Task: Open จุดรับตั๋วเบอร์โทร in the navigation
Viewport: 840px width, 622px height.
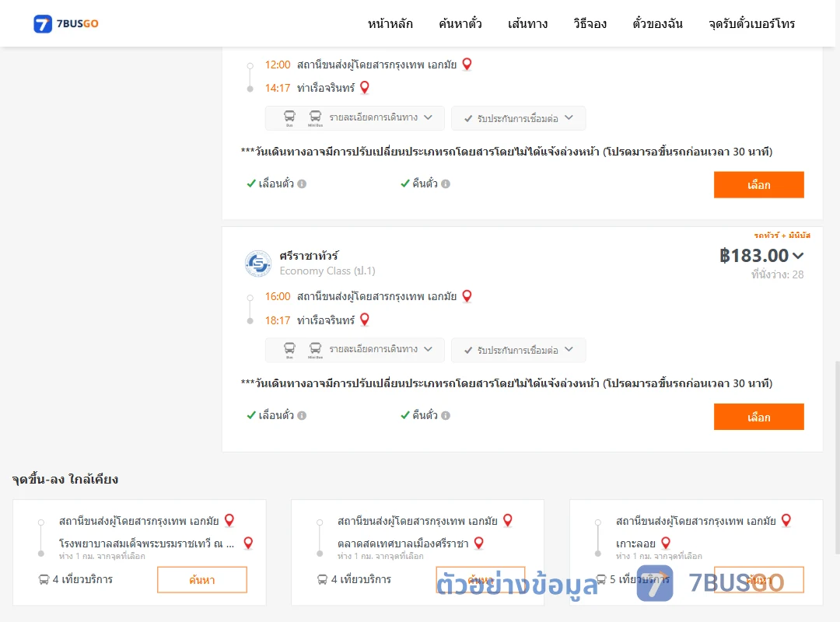Action: [751, 23]
